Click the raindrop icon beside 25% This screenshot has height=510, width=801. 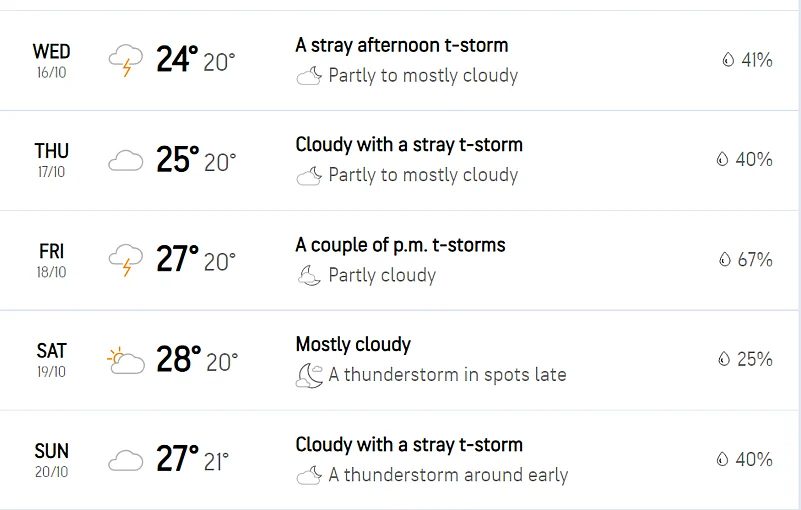pyautogui.click(x=724, y=360)
